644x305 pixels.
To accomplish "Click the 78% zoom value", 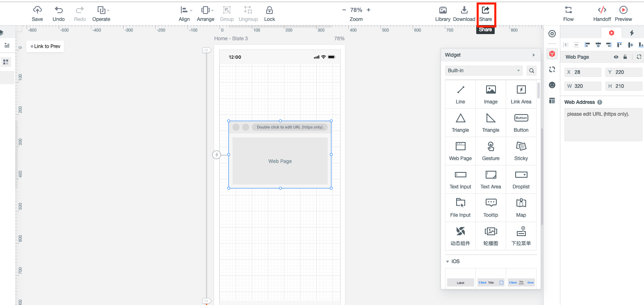I will 356,10.
